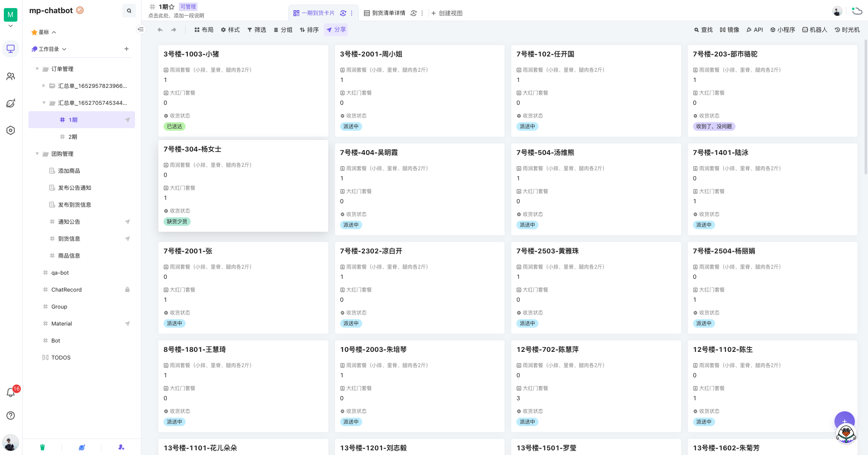Screen dimensions: 868x455
Task: Click 创建视图 to create a view
Action: coord(447,13)
